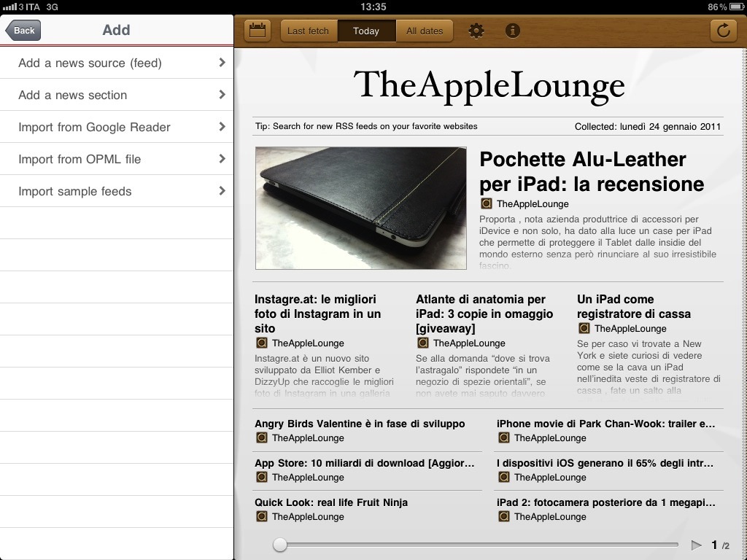The image size is (747, 560).
Task: Open Add a news source (feed)
Action: point(117,63)
